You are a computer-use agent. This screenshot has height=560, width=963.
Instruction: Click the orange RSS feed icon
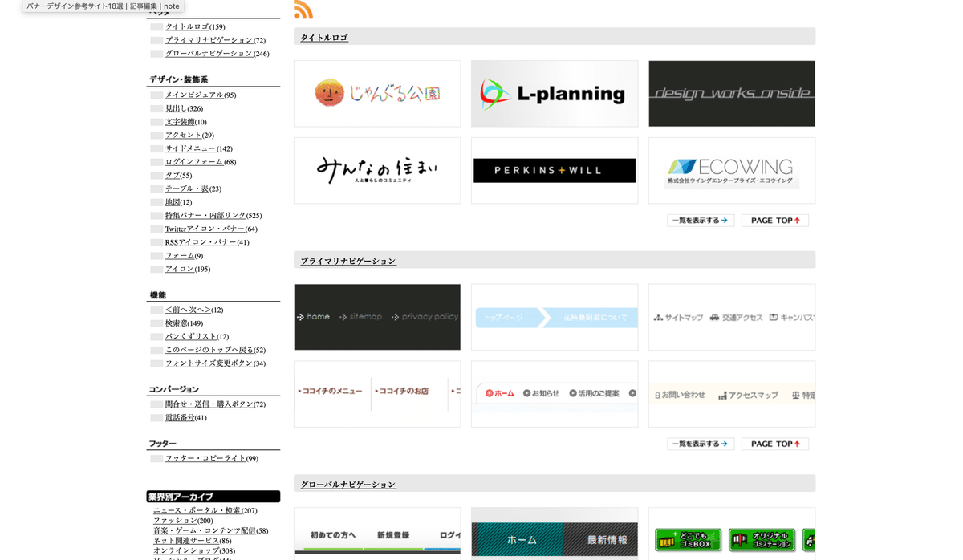pyautogui.click(x=303, y=9)
